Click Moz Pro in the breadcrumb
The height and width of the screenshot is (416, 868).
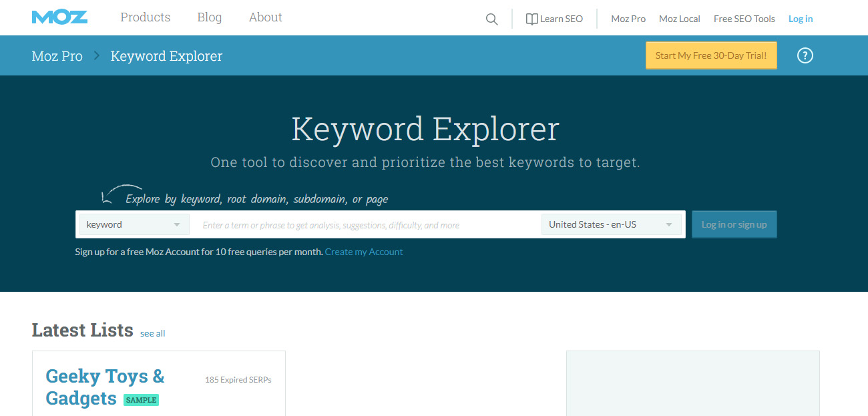coord(57,56)
